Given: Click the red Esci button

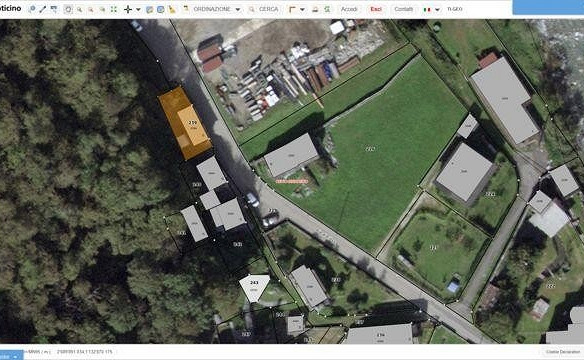Looking at the screenshot, I should click(x=376, y=9).
